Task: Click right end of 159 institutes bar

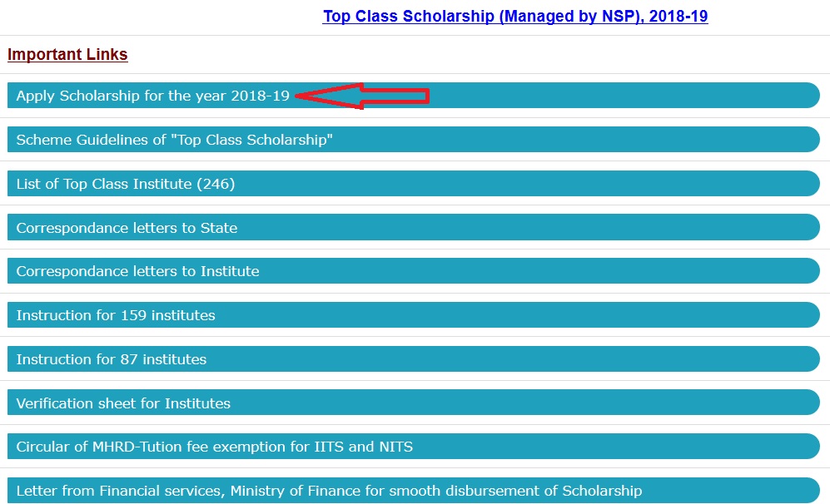Action: tap(808, 315)
